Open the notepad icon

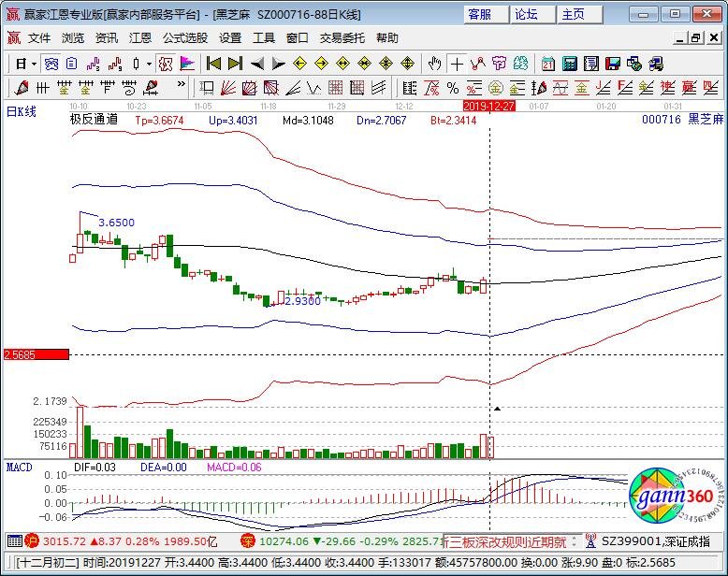[591, 64]
